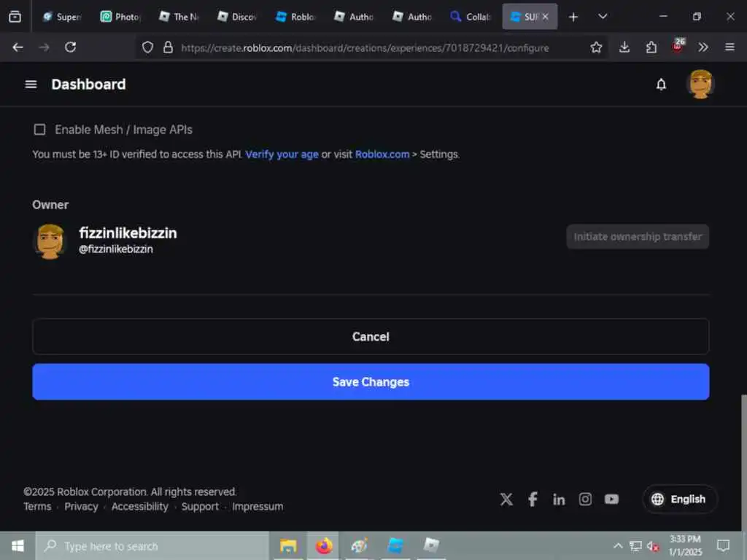This screenshot has height=560, width=747.
Task: Open the Windows Start menu
Action: coord(18,545)
